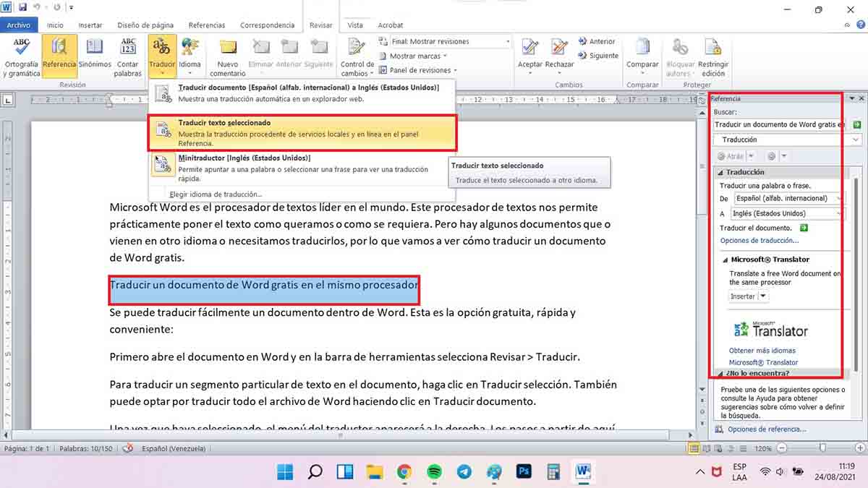Start search with green arrow next to Buscar
Image resolution: width=868 pixels, height=488 pixels.
click(x=857, y=125)
